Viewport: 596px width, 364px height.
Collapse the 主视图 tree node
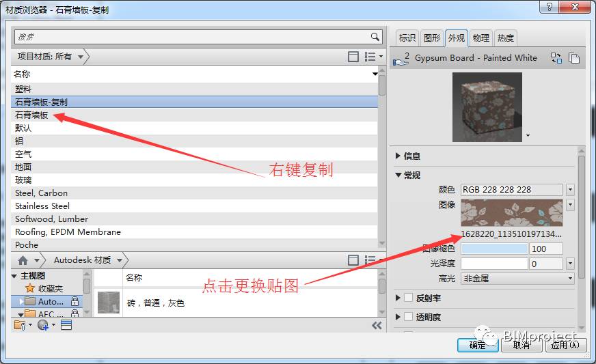point(14,276)
